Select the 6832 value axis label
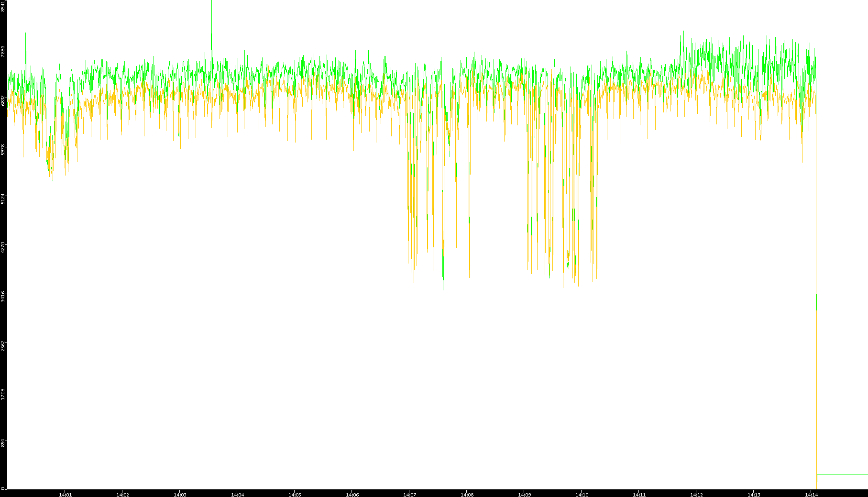The image size is (868, 497). point(3,100)
